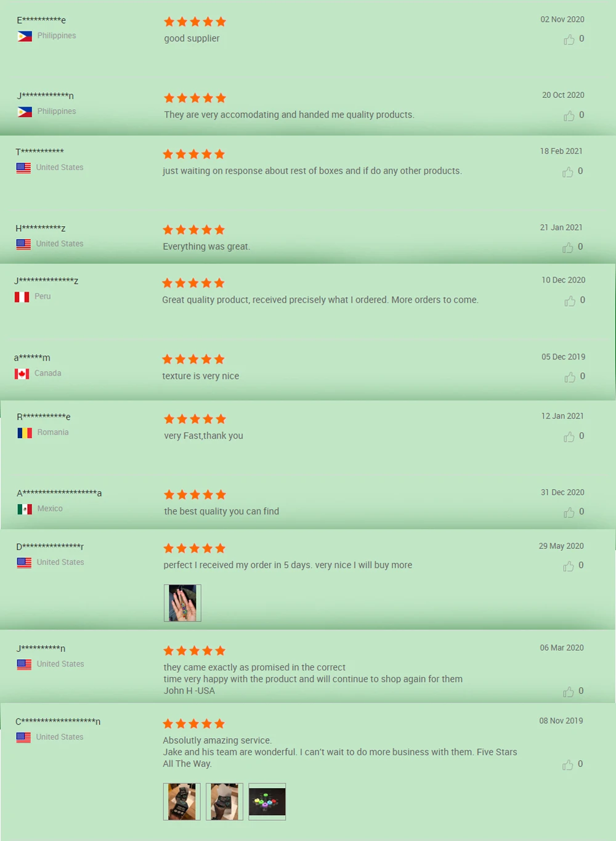Click the Mexico flag icon
This screenshot has width=616, height=841.
tap(25, 509)
